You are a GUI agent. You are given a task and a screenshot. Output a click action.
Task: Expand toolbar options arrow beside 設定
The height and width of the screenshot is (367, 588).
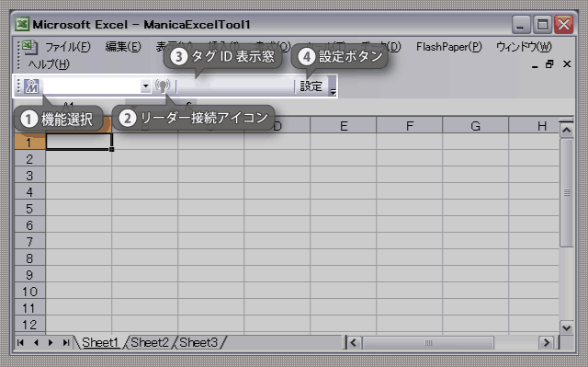click(x=333, y=86)
